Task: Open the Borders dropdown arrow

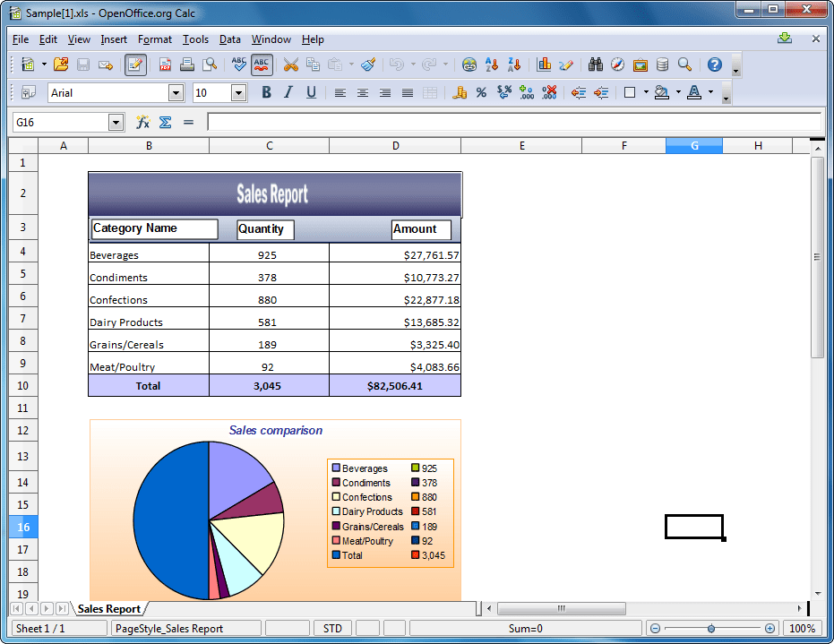Action: click(646, 92)
